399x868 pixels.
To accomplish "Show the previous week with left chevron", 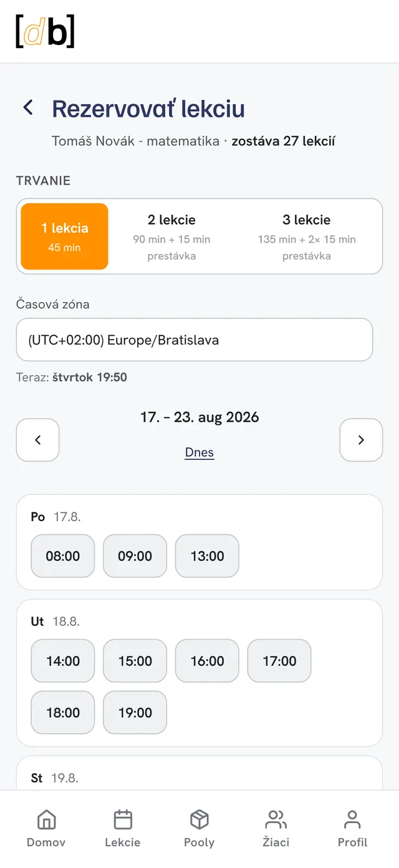I will click(x=38, y=440).
